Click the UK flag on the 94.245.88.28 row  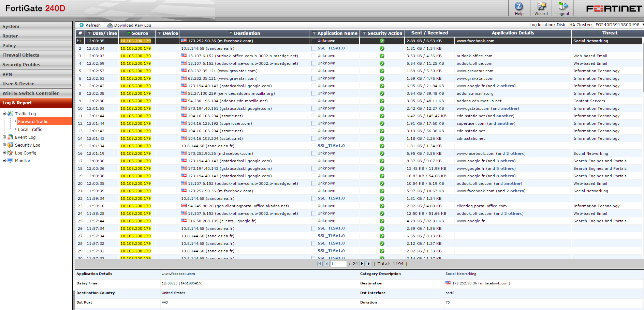(x=184, y=206)
